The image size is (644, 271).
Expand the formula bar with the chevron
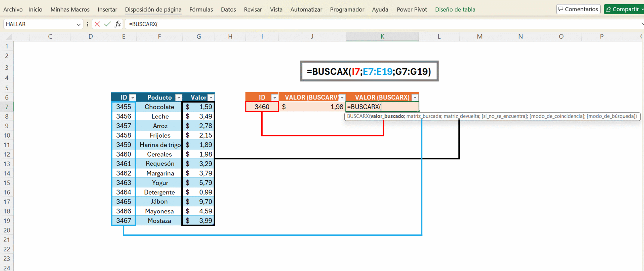pos(642,24)
